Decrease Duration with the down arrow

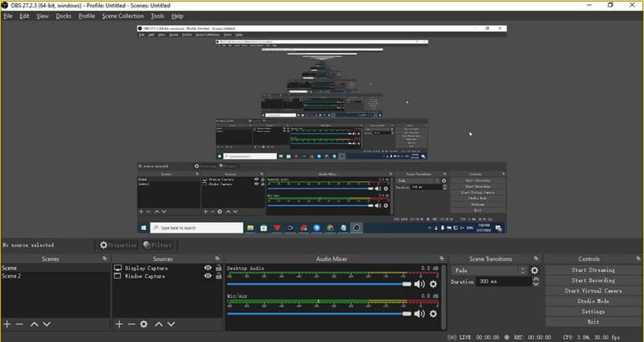pos(536,284)
